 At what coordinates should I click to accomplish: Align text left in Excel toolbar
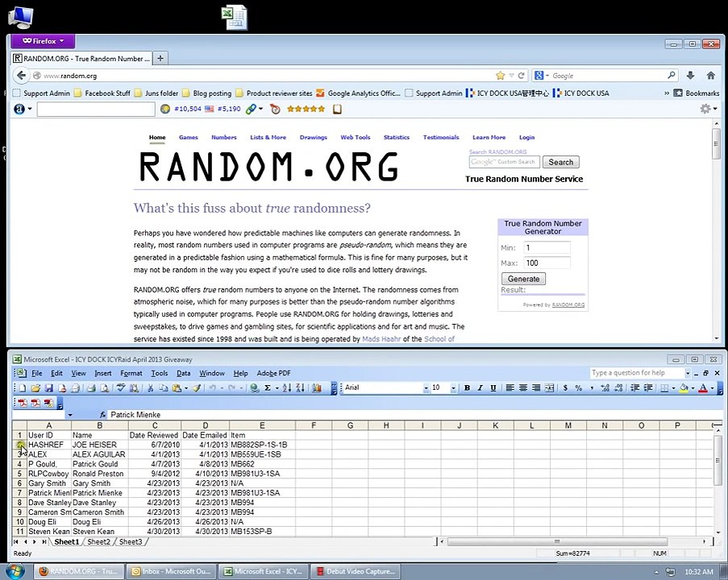(x=510, y=388)
